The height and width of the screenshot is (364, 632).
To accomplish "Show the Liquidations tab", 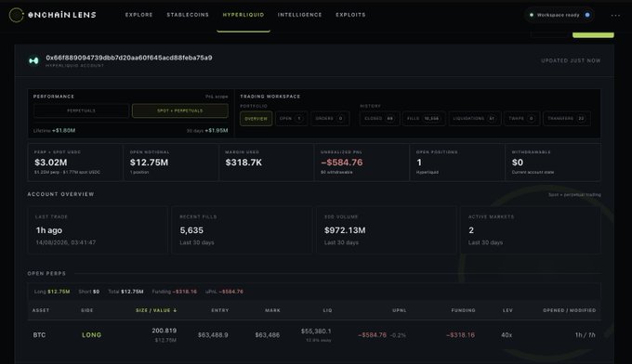I will click(474, 119).
